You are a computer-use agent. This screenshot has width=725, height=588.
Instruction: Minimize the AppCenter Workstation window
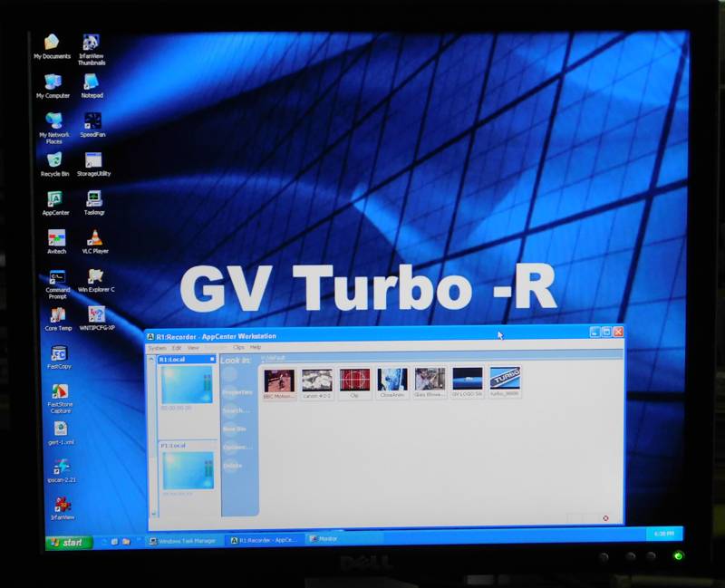click(595, 332)
